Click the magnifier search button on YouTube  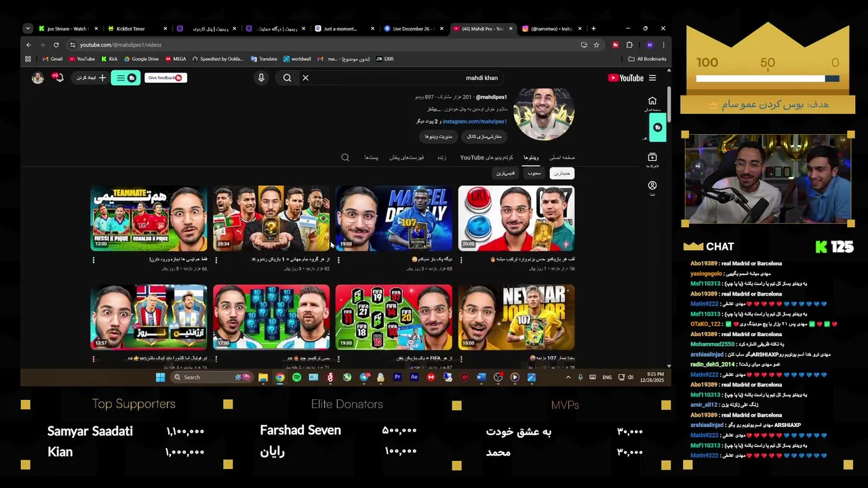click(287, 78)
